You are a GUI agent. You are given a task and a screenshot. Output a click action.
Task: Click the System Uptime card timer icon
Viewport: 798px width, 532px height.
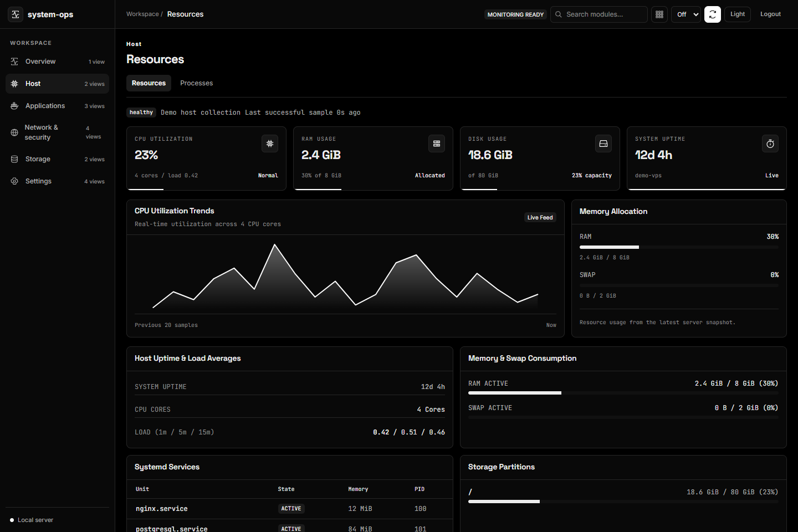tap(770, 144)
